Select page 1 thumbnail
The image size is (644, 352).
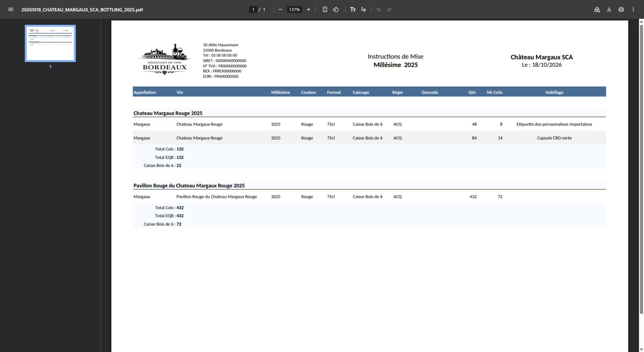point(50,43)
